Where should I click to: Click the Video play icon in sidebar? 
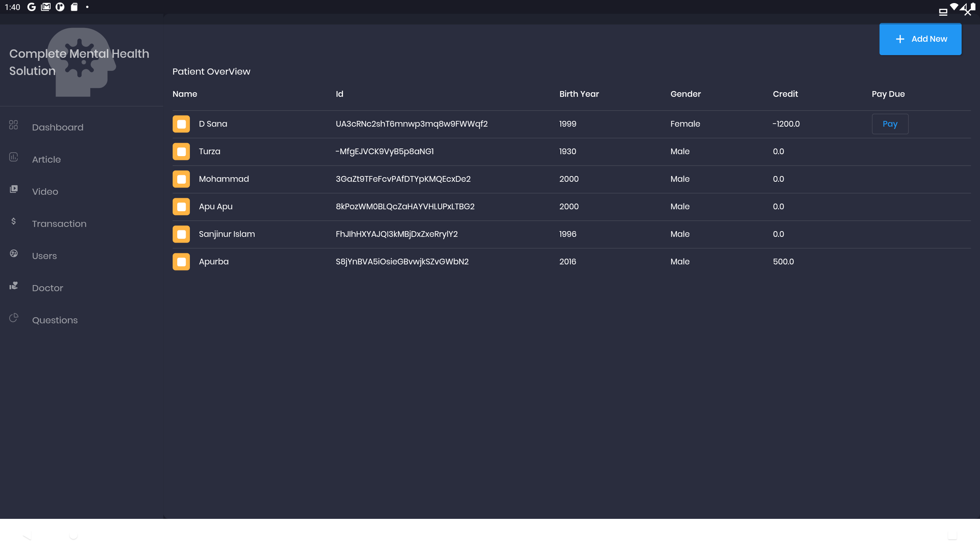(x=13, y=189)
